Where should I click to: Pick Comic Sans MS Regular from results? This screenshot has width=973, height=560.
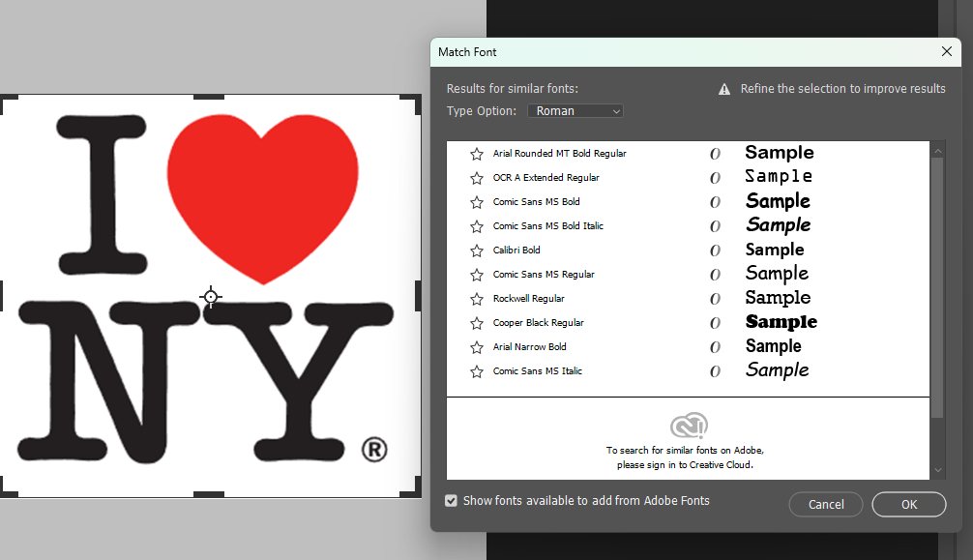pyautogui.click(x=544, y=275)
